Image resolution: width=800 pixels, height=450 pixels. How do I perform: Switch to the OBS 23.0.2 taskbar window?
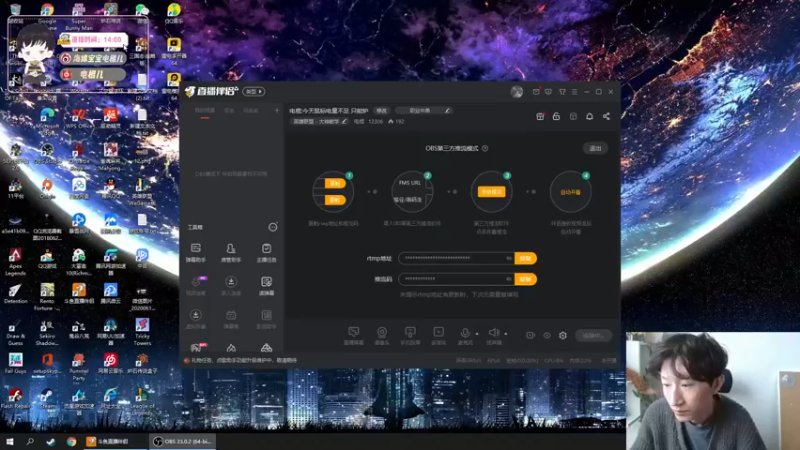coord(182,442)
